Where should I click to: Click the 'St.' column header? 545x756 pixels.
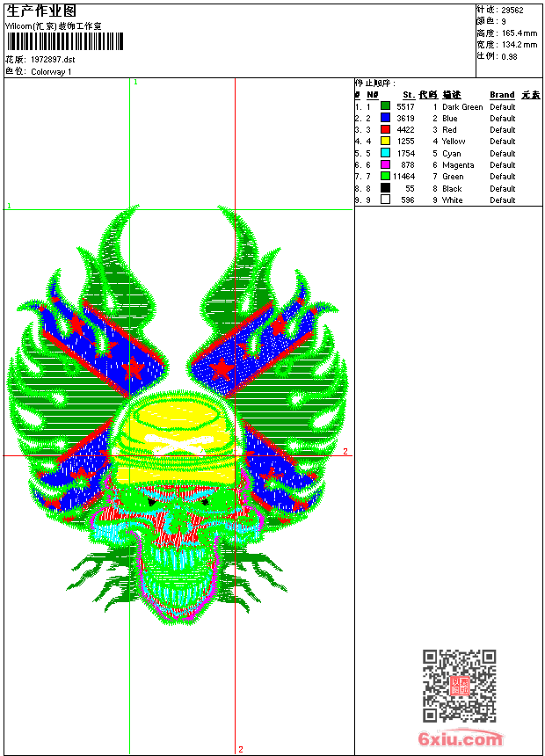(x=409, y=95)
